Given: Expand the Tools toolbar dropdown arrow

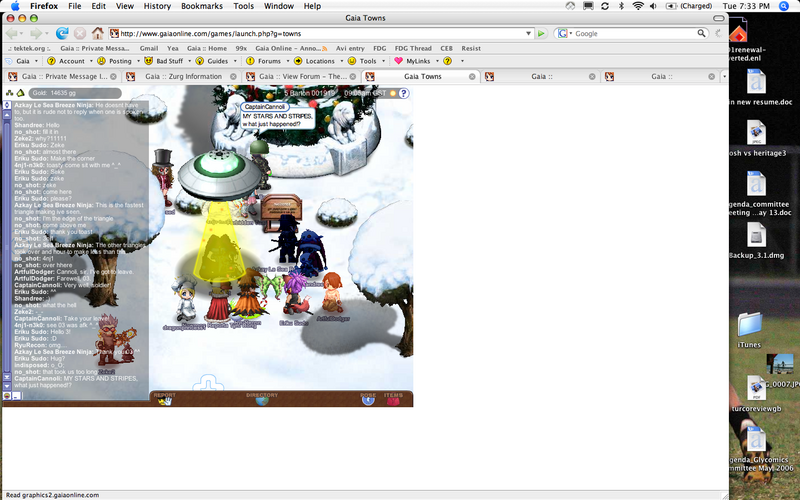Looking at the screenshot, I should (383, 61).
